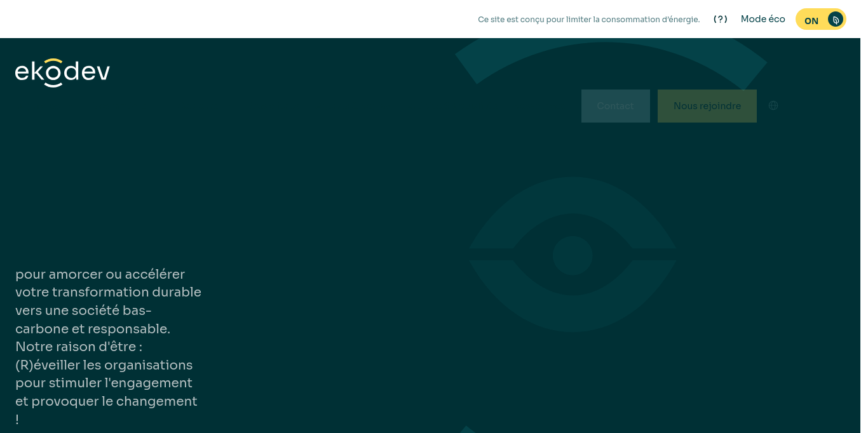Click the '(R)éveiller les organisations' text line
This screenshot has height=433, width=868.
[x=104, y=365]
